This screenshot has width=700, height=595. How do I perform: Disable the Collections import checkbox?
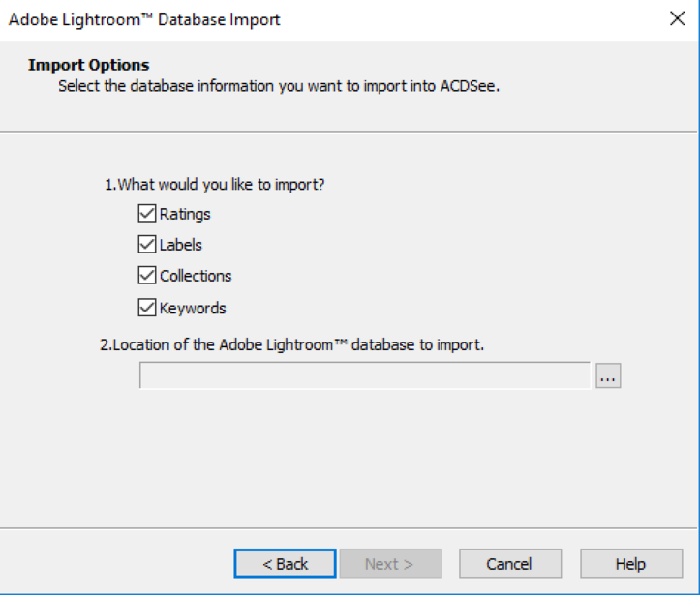(147, 276)
